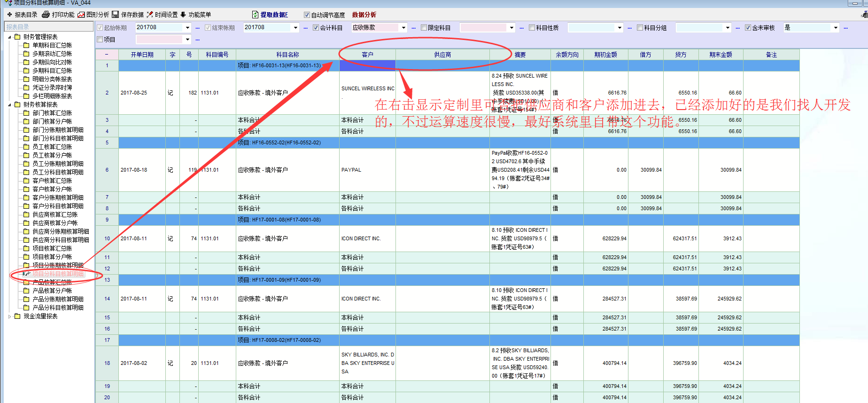Click the 报表目录 search input field
Image resolution: width=868 pixels, height=403 pixels.
[x=49, y=27]
